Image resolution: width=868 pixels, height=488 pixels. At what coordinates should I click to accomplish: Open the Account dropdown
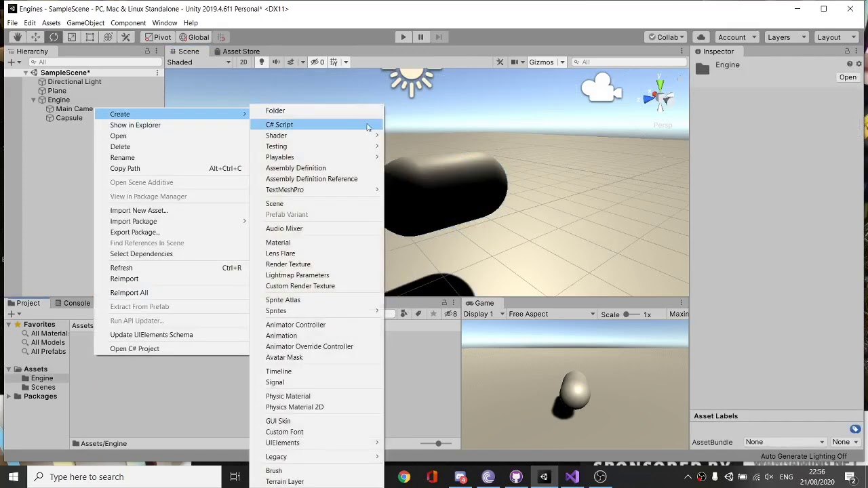pos(736,37)
